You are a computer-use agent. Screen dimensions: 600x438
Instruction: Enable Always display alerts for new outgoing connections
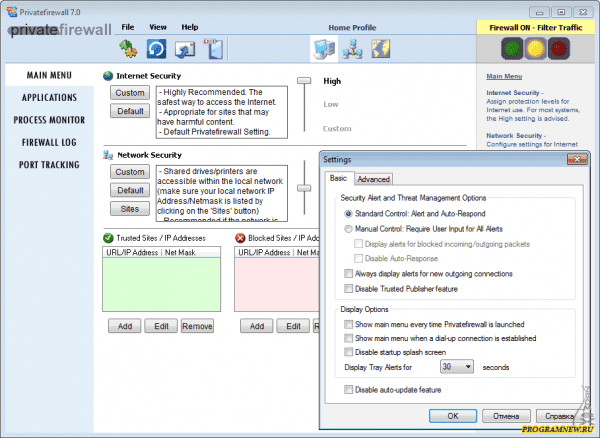click(348, 274)
